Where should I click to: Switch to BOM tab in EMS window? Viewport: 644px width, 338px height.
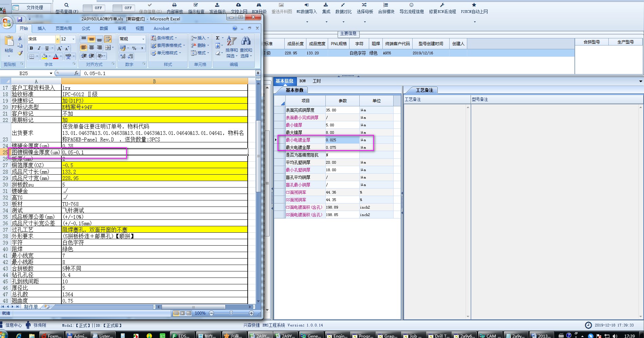point(302,81)
